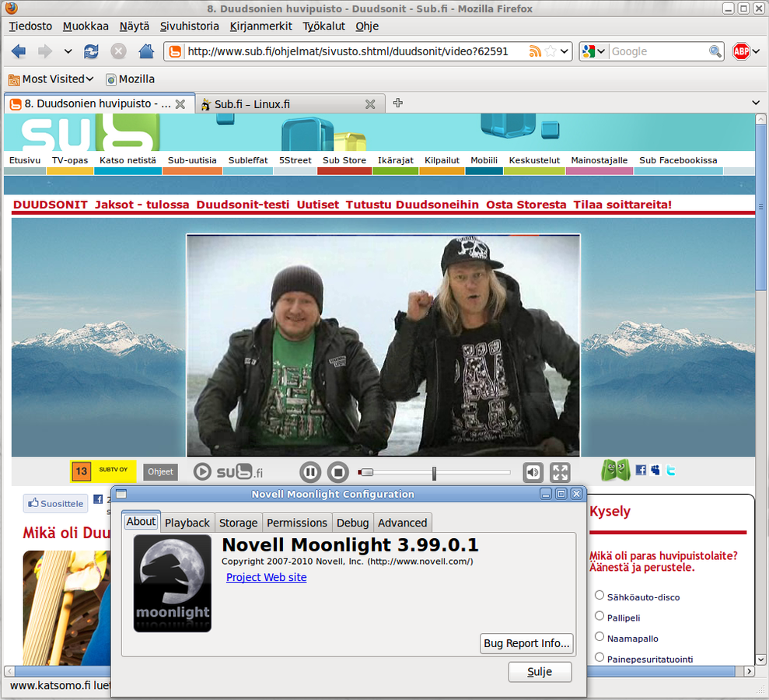Go to the Firefox home page
Screen dimensions: 769x700
click(x=145, y=51)
